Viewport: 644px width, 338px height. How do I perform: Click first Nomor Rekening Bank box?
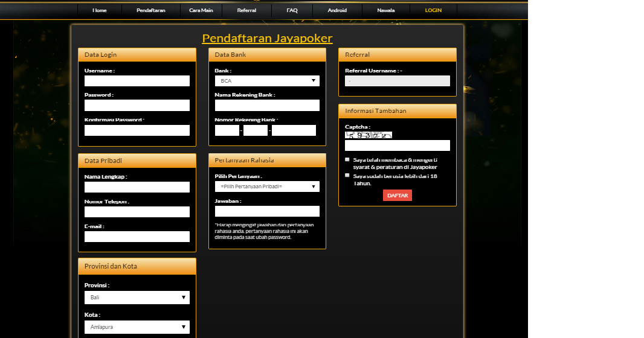[x=227, y=130]
